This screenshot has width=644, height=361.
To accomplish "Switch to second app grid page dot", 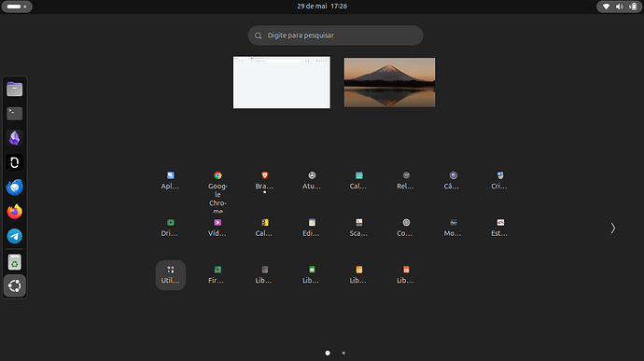I will (x=343, y=353).
